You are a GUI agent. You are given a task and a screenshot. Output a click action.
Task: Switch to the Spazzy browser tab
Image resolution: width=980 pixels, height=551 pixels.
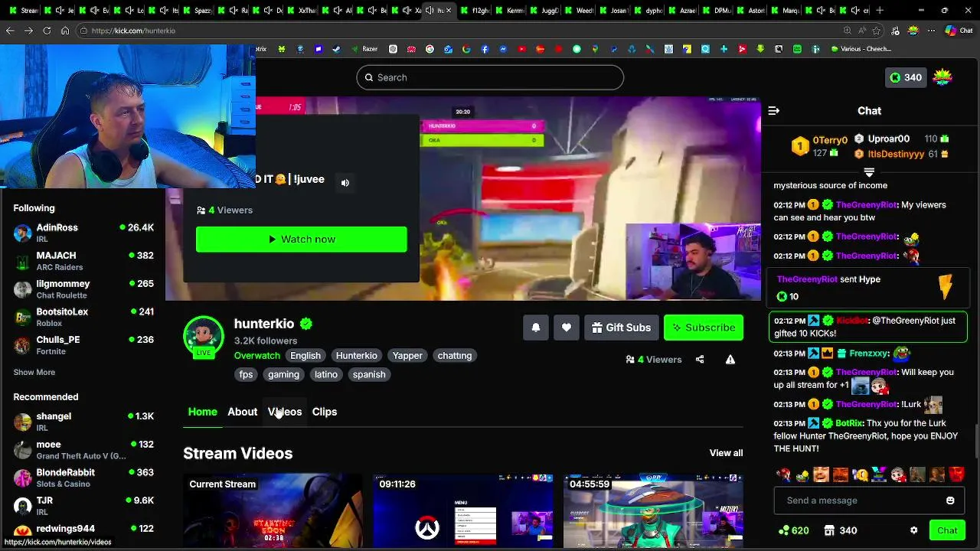(198, 11)
